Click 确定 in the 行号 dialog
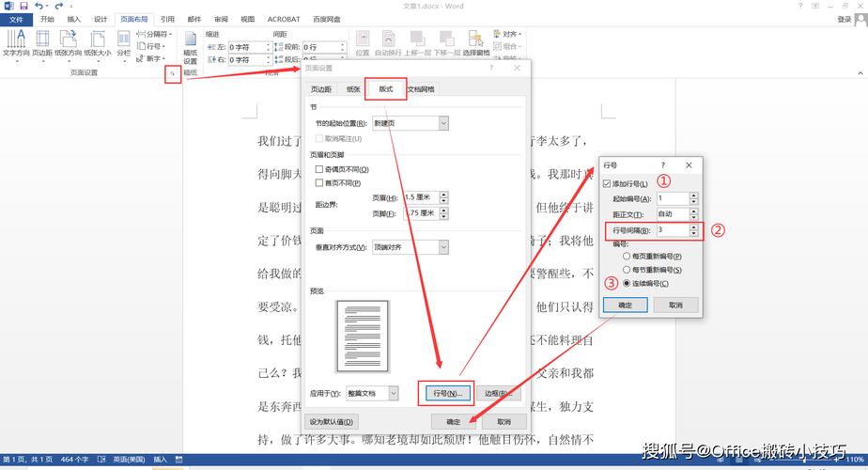This screenshot has width=868, height=470. (x=625, y=305)
